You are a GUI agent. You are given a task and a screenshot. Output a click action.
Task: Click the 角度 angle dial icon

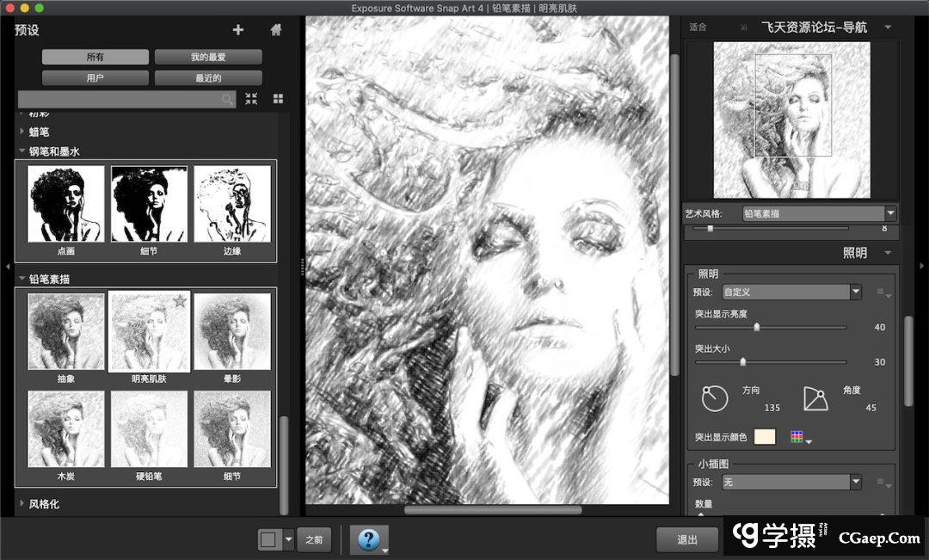click(x=815, y=397)
